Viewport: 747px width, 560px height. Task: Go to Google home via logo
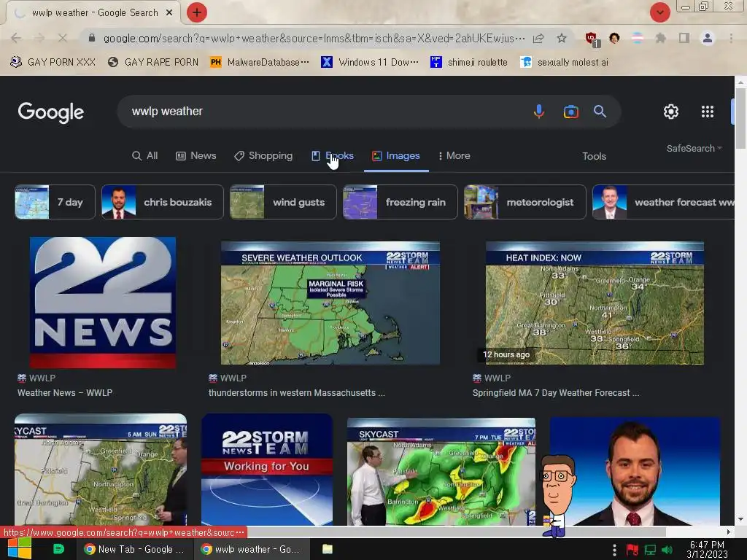coord(50,112)
